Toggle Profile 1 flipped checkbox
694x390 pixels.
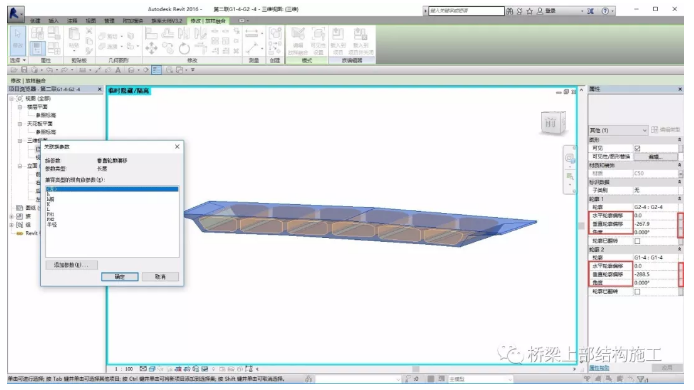tap(637, 241)
